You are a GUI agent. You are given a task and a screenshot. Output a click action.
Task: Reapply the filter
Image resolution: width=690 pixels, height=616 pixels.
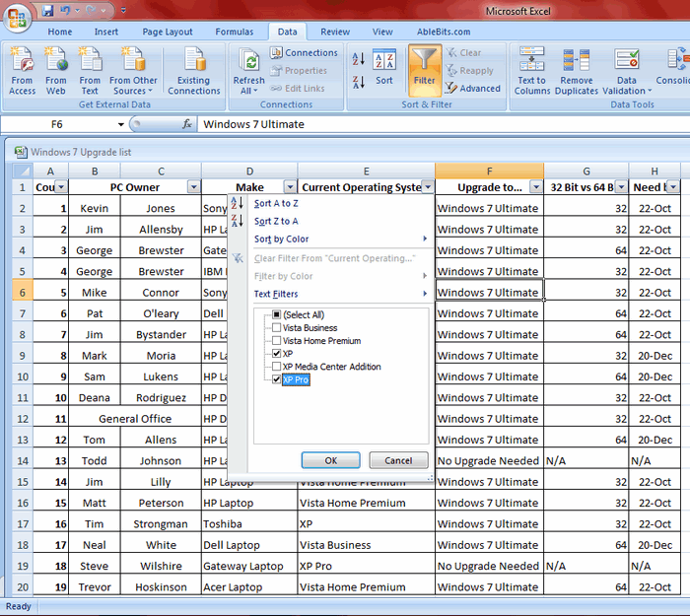[x=470, y=70]
